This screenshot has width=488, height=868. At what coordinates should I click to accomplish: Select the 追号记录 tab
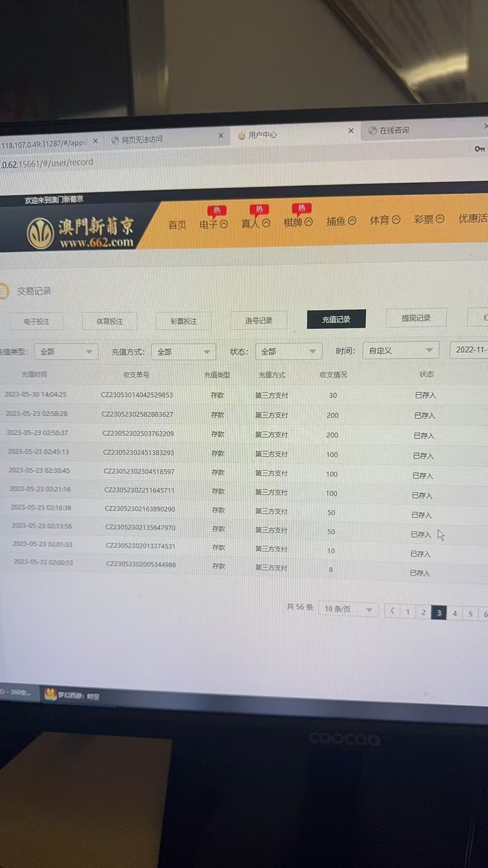[x=258, y=321]
